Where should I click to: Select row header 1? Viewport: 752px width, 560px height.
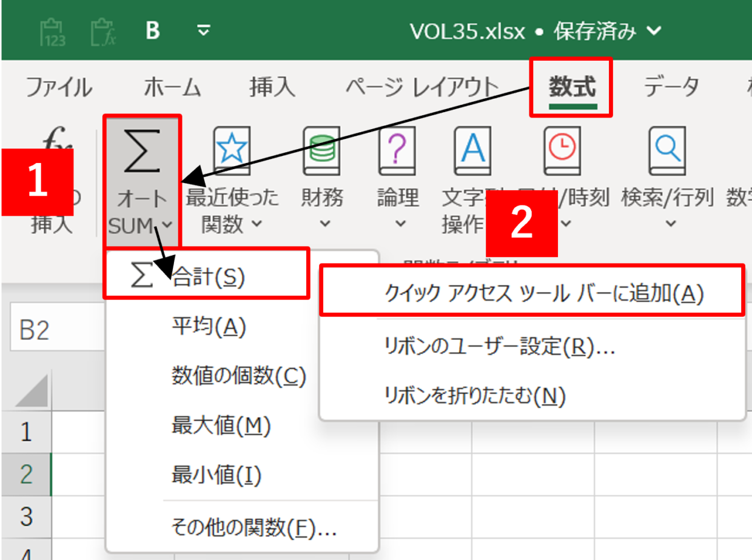pos(26,432)
